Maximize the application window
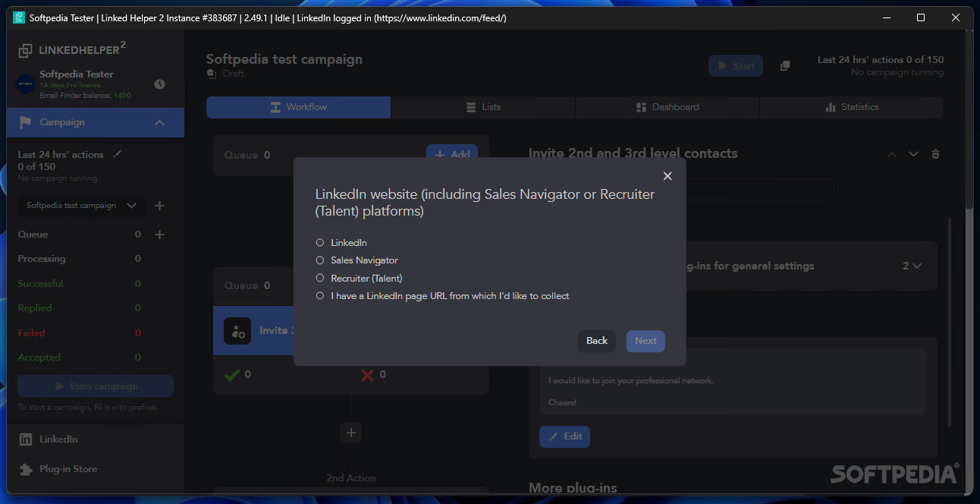Viewport: 980px width, 504px height. (921, 17)
